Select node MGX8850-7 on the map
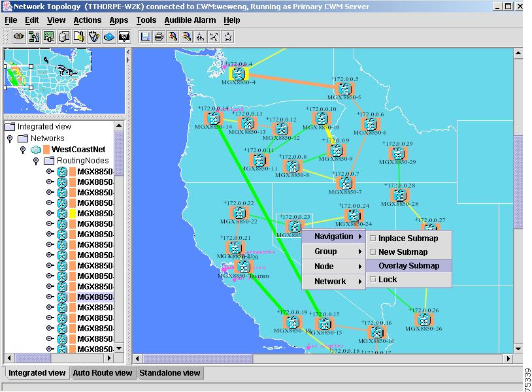This screenshot has height=392, width=532. [346, 184]
